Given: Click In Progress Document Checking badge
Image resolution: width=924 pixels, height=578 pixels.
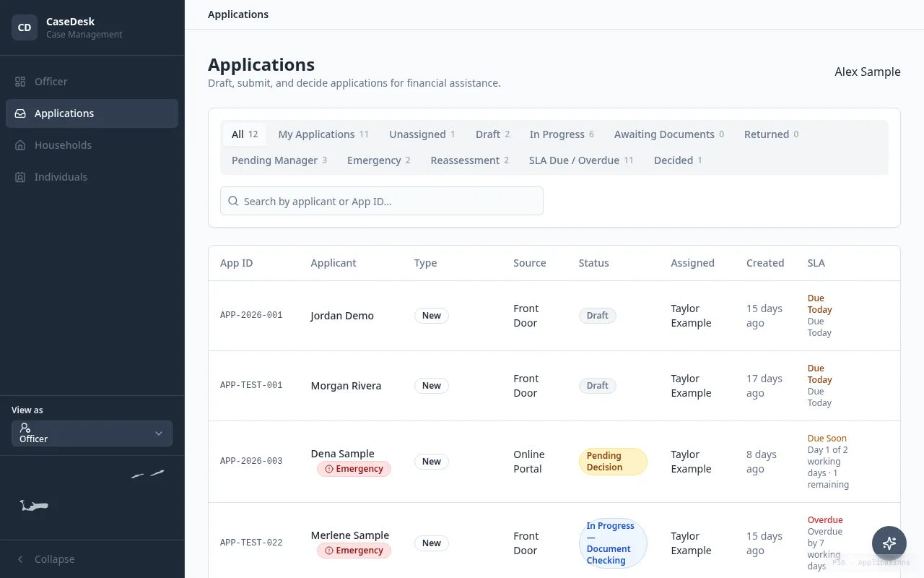Looking at the screenshot, I should coord(613,543).
